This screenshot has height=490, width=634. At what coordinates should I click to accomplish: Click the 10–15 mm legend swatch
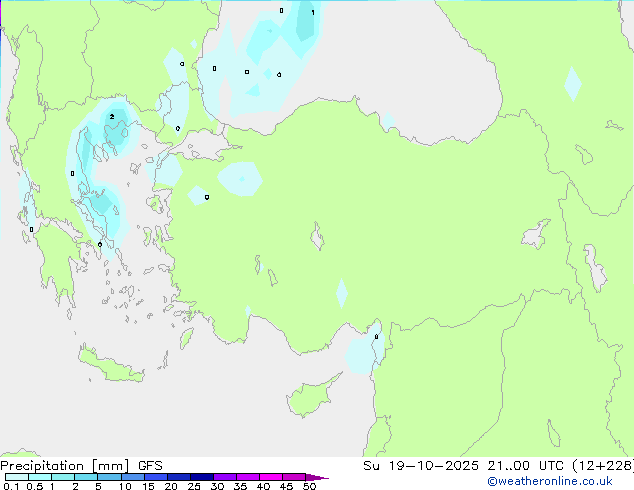pyautogui.click(x=132, y=477)
